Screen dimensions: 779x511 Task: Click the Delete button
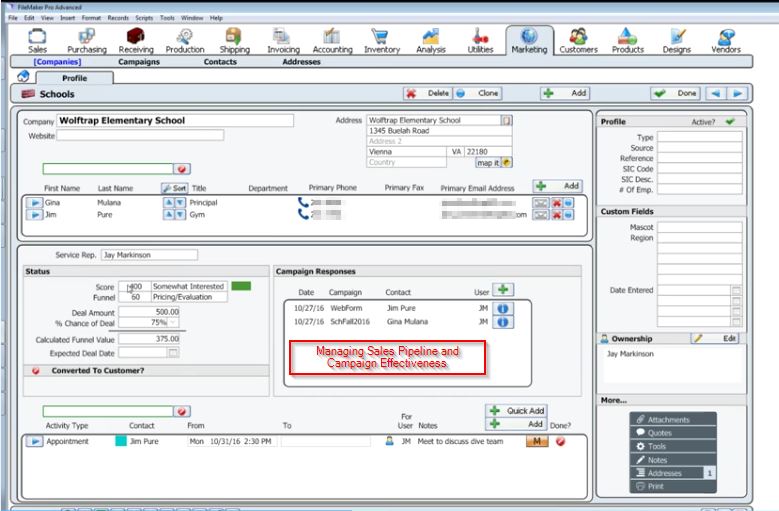[x=428, y=93]
